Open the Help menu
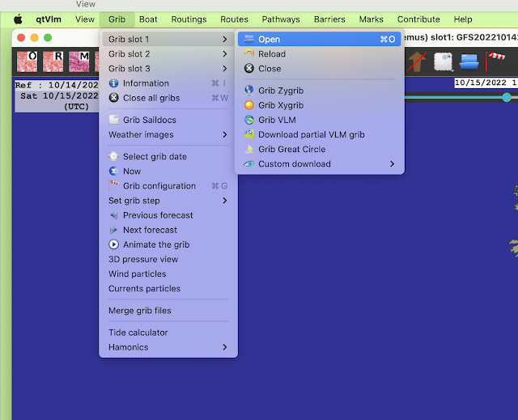Image resolution: width=518 pixels, height=420 pixels. coord(462,19)
